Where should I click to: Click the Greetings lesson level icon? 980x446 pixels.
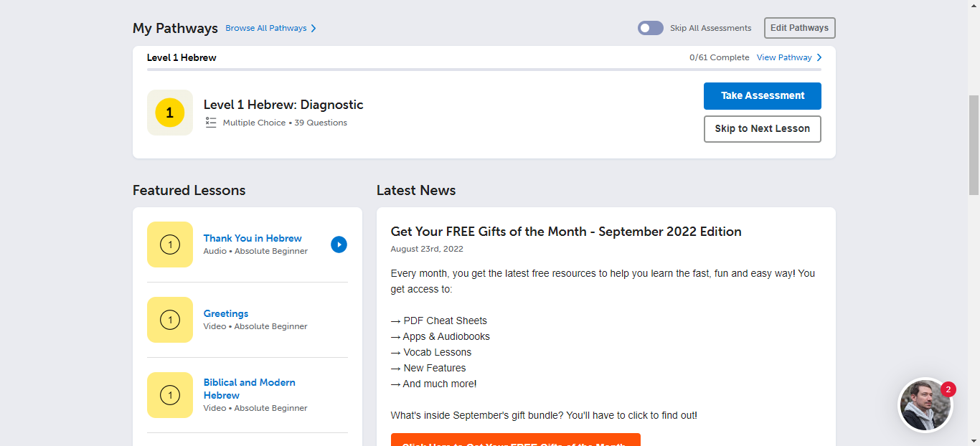click(170, 320)
